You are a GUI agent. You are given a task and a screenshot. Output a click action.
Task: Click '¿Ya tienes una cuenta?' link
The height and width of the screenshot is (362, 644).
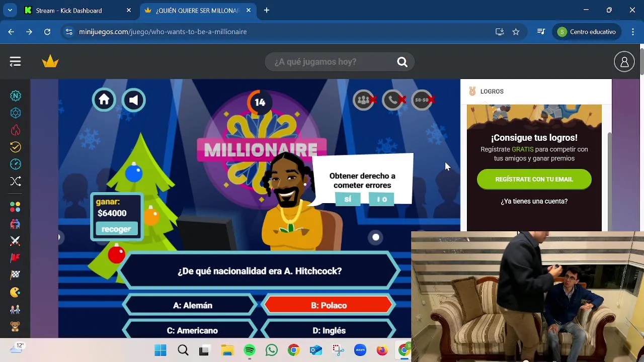(534, 201)
